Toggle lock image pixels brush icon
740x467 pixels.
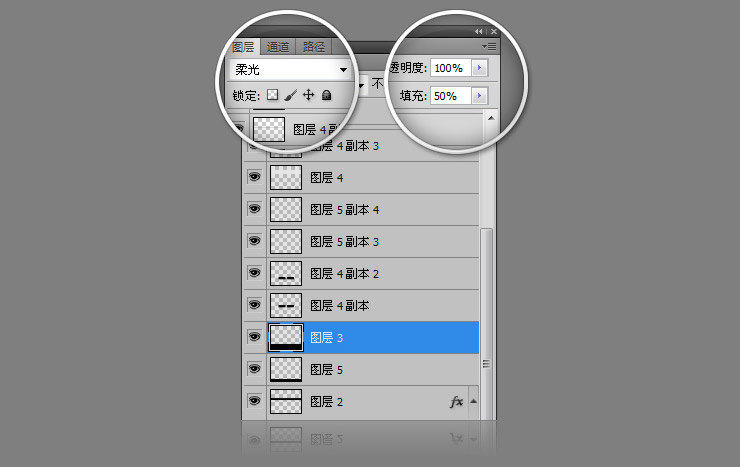coord(290,96)
